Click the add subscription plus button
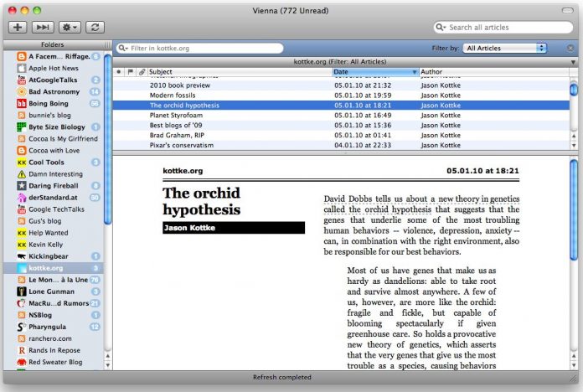Viewport: 583px width, 392px height. (x=18, y=27)
